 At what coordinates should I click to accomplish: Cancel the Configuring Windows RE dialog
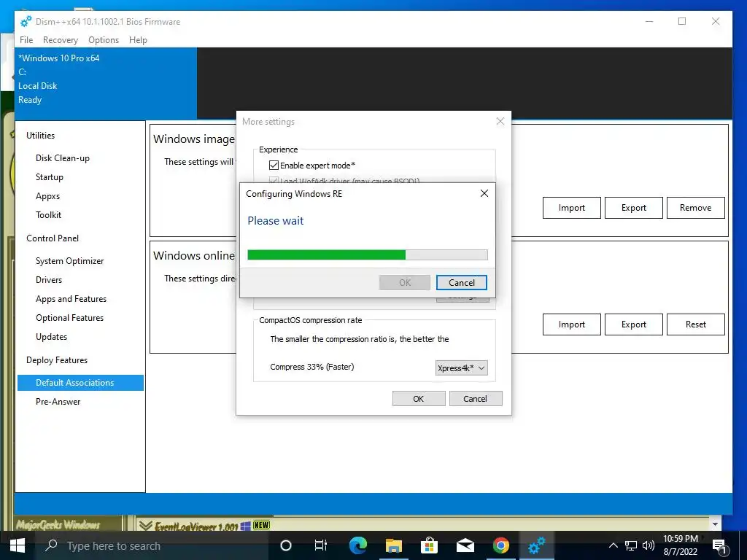coord(461,282)
